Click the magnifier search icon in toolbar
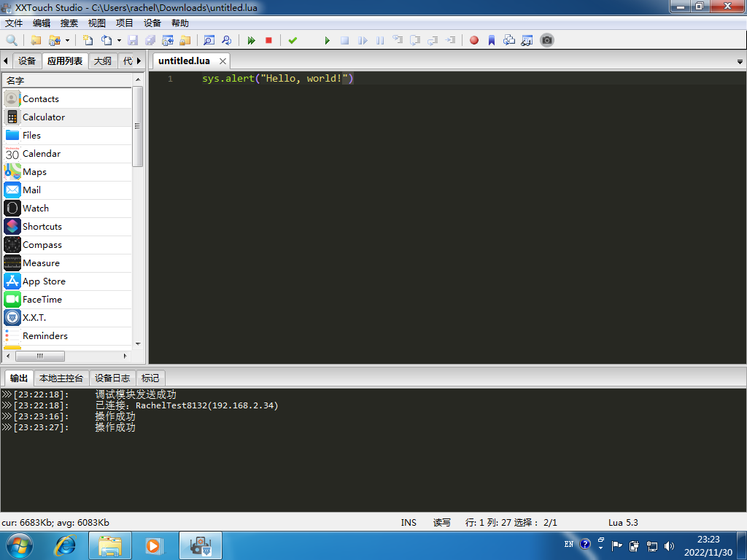Screen dimensions: 747x560 pos(12,41)
